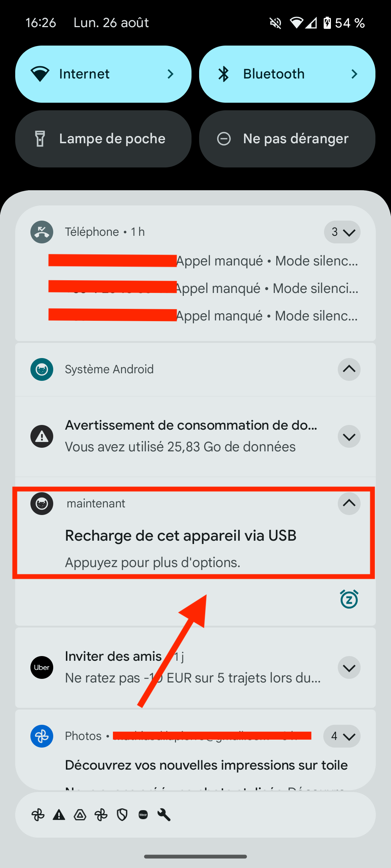Screen dimensions: 391x868
Task: Collapse the Système Android notification group
Action: point(349,369)
